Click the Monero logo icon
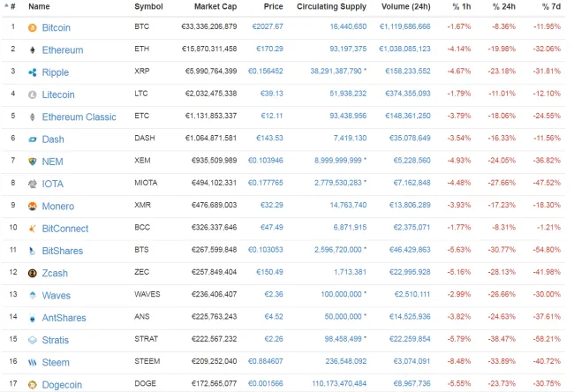The height and width of the screenshot is (392, 574). [x=33, y=207]
